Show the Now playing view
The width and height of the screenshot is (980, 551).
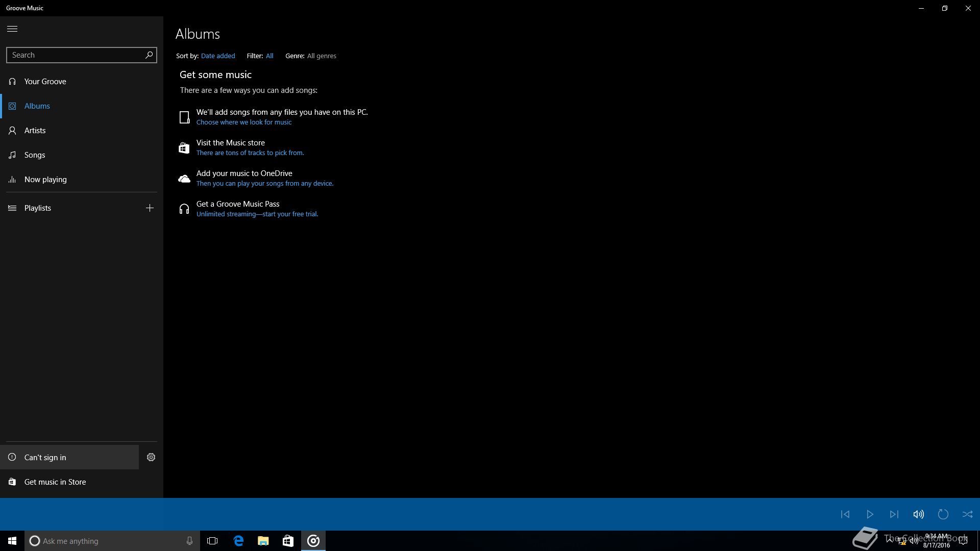point(82,180)
